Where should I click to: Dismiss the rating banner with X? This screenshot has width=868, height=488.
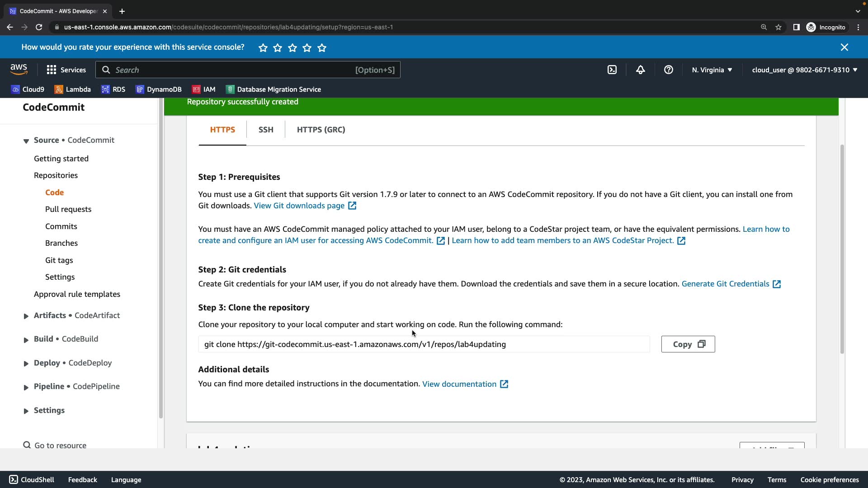[844, 47]
